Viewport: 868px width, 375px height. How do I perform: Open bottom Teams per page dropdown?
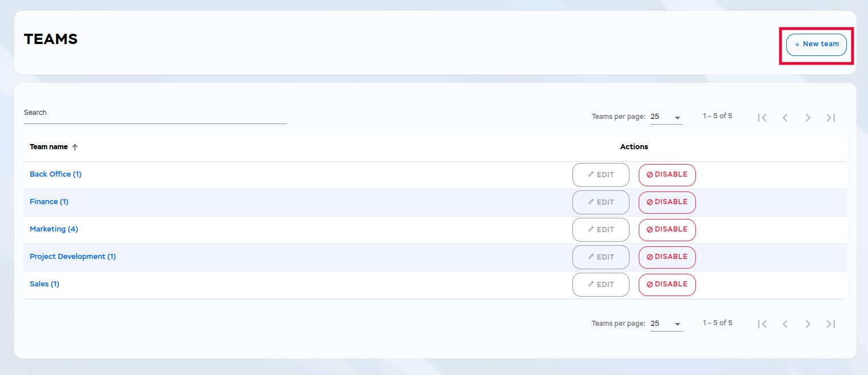point(666,324)
